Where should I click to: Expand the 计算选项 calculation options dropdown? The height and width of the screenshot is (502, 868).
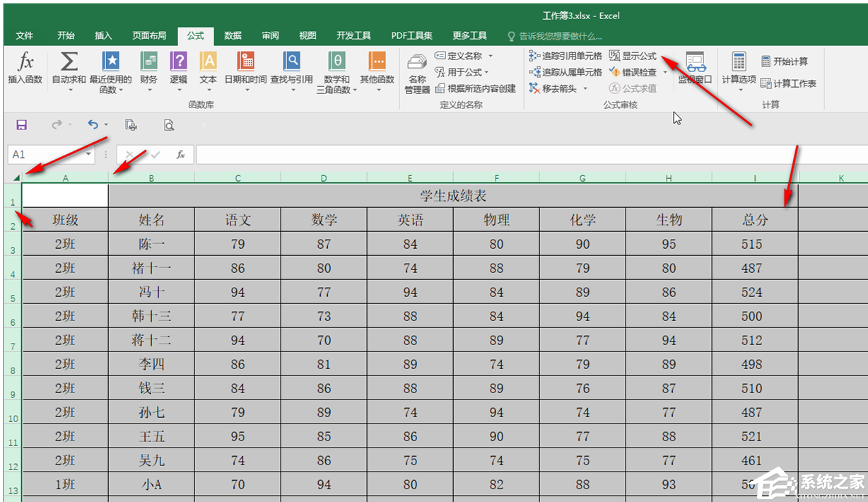(x=739, y=90)
